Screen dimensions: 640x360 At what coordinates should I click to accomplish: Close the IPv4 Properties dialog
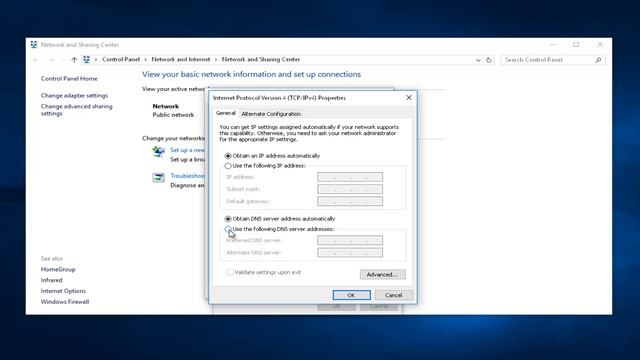(x=409, y=98)
